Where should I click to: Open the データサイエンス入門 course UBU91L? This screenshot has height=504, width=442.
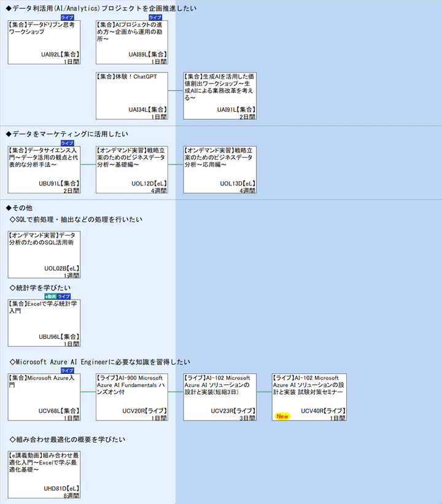click(x=44, y=169)
